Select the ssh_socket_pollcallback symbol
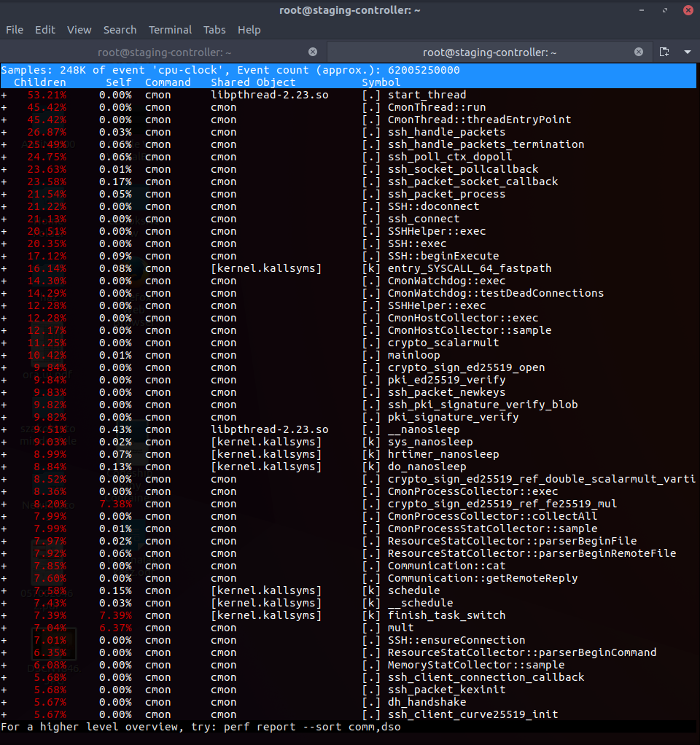 (x=463, y=169)
